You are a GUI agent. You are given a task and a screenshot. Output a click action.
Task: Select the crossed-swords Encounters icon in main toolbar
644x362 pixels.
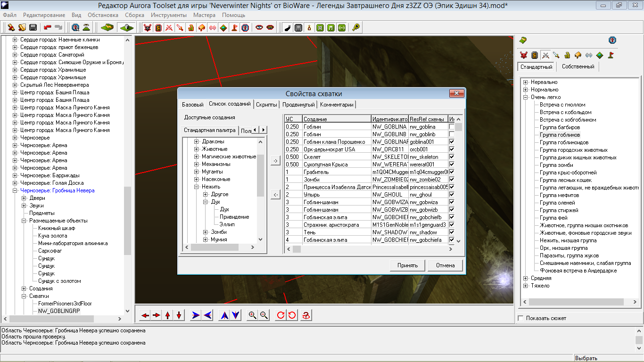click(x=169, y=28)
